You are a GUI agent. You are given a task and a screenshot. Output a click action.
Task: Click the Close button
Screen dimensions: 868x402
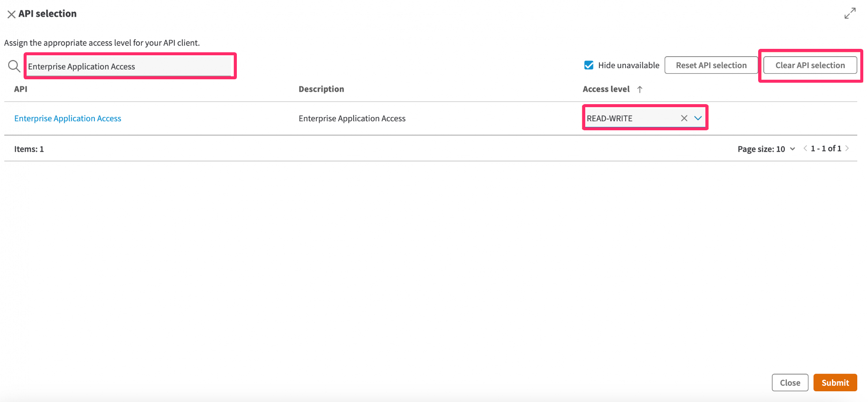790,383
